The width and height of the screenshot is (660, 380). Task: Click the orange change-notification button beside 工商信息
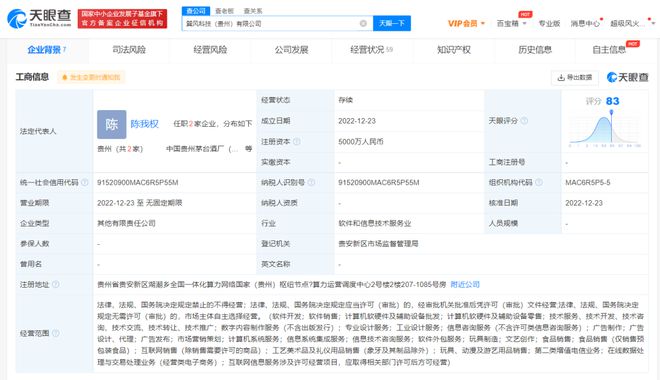(x=91, y=77)
